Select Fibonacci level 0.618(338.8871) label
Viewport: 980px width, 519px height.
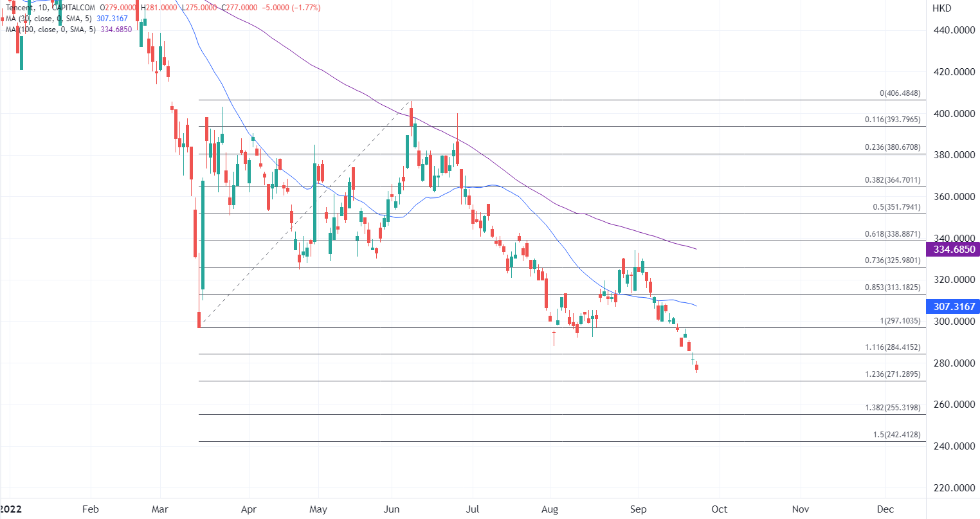892,234
